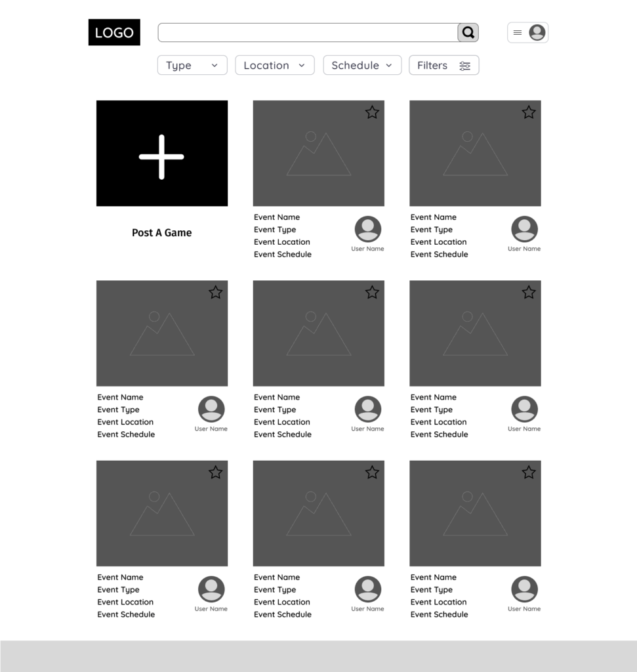
Task: Click Event Location on second-row left card
Action: (x=125, y=422)
